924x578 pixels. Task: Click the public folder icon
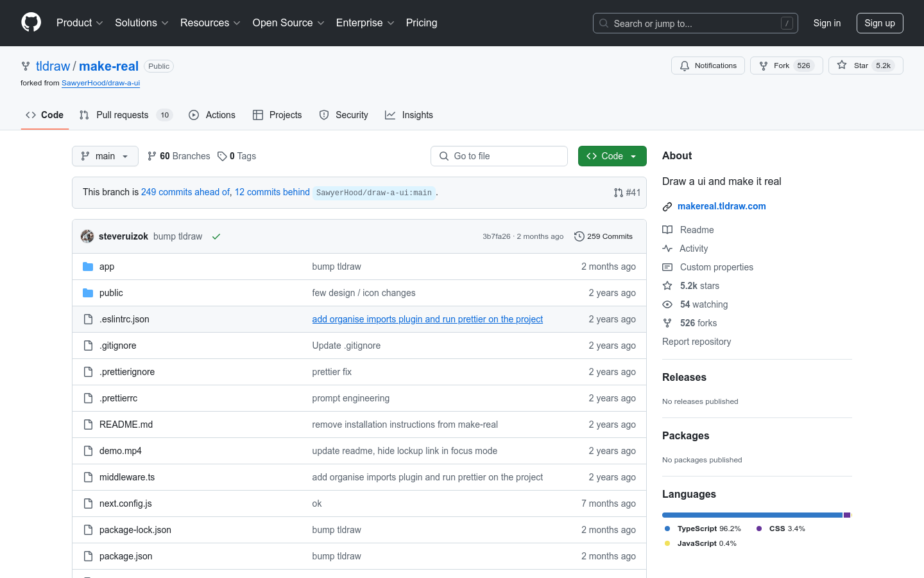tap(88, 293)
